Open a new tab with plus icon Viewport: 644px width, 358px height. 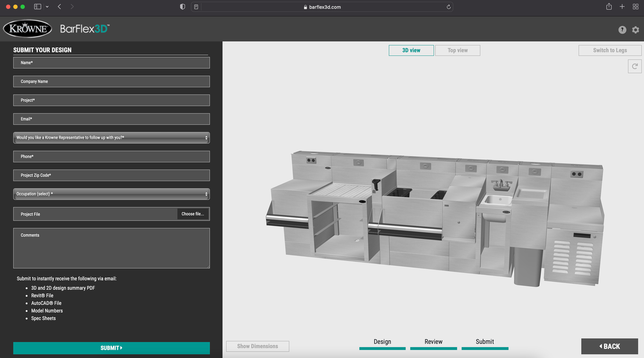click(x=622, y=7)
